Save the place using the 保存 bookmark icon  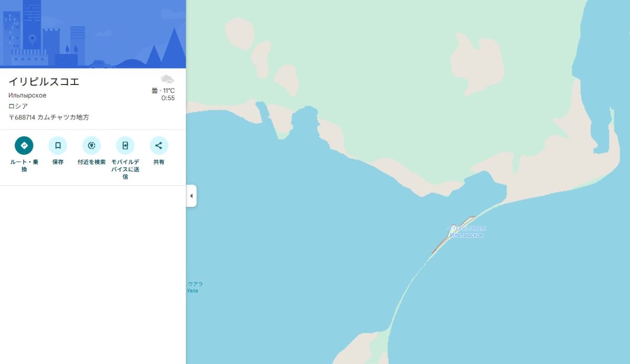coord(58,145)
